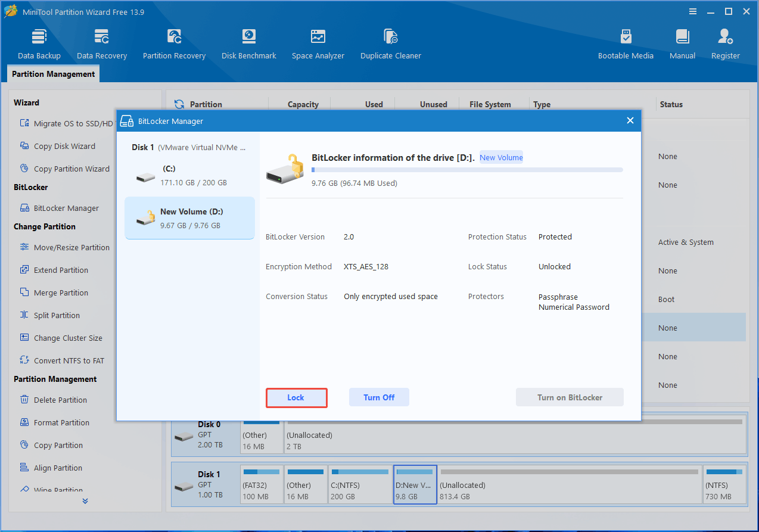
Task: Open the Data Backup tool
Action: click(39, 44)
